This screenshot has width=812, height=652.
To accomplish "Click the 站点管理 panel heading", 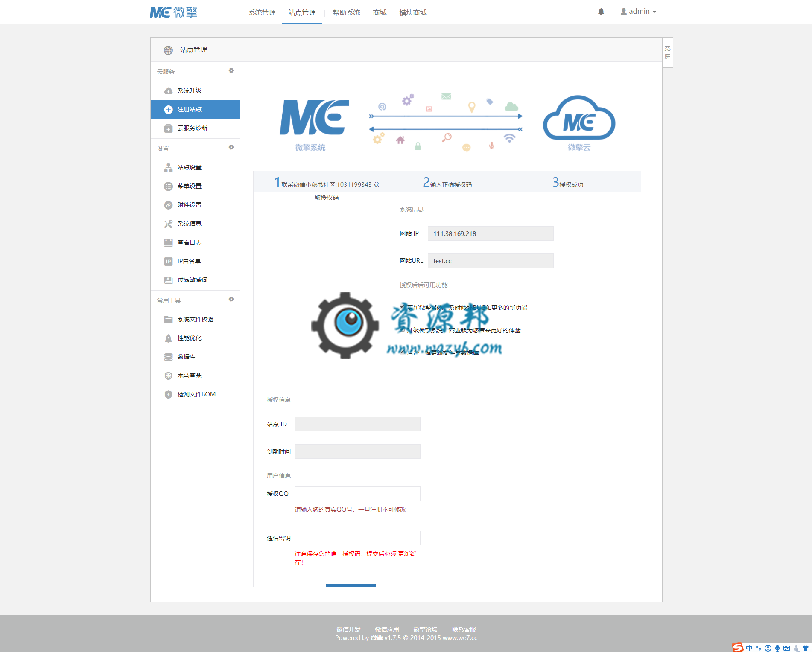I will 193,50.
